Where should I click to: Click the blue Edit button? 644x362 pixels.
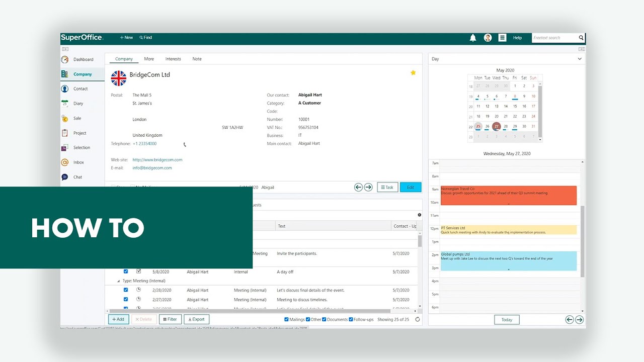[x=411, y=187]
